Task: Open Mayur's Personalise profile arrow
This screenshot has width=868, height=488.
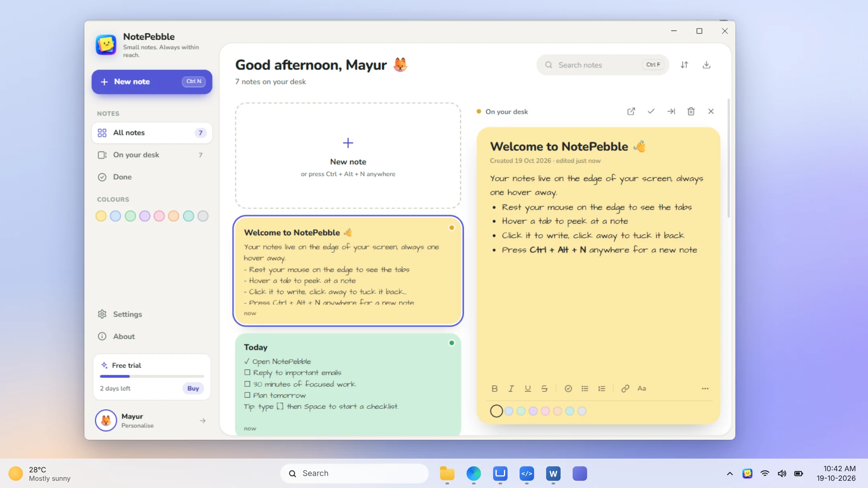Action: point(203,421)
